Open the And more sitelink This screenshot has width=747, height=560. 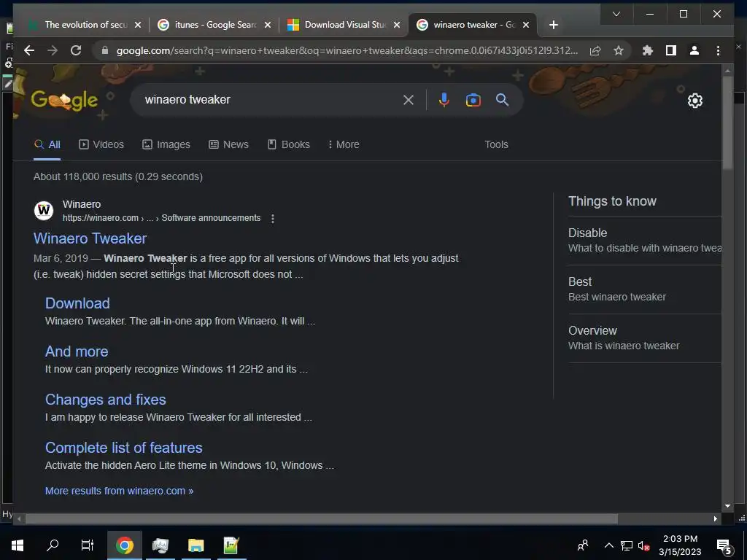coord(76,351)
